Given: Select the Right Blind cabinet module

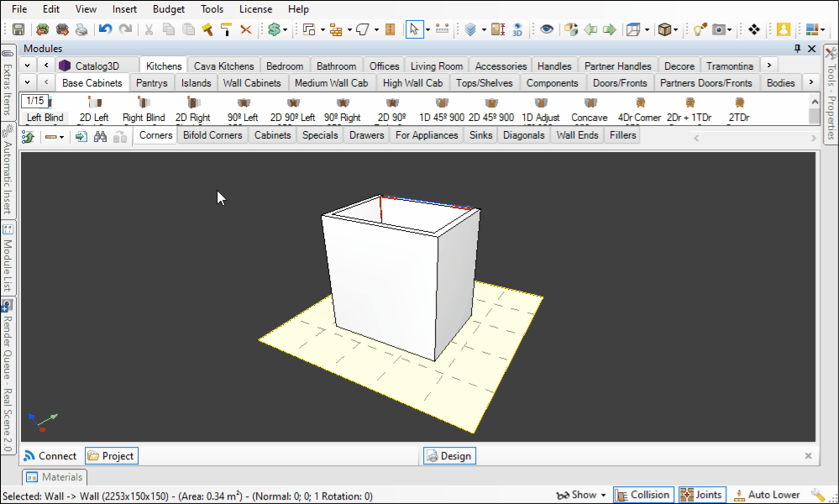Looking at the screenshot, I should [144, 110].
